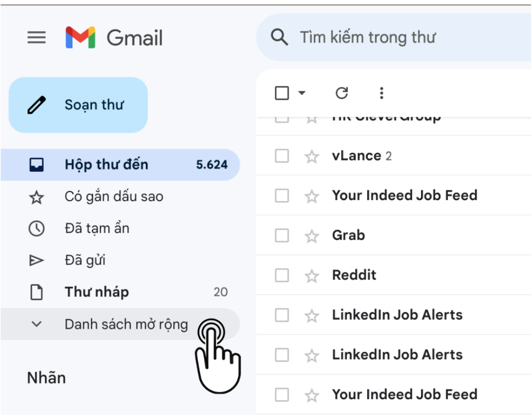The image size is (532, 416).
Task: Check the checkbox beside Reddit's email
Action: [281, 275]
